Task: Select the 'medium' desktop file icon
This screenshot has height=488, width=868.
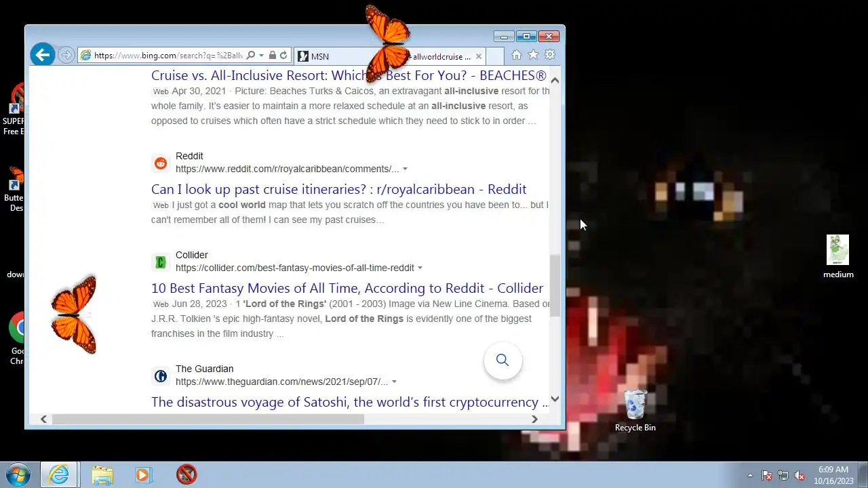Action: 838,257
